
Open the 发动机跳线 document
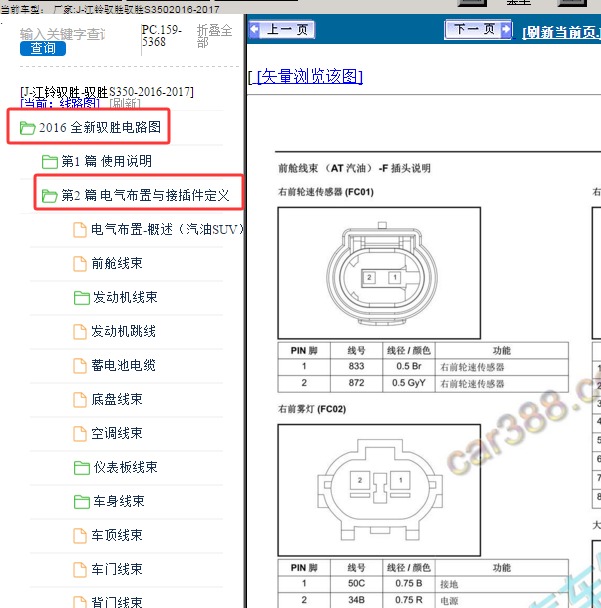pos(123,331)
